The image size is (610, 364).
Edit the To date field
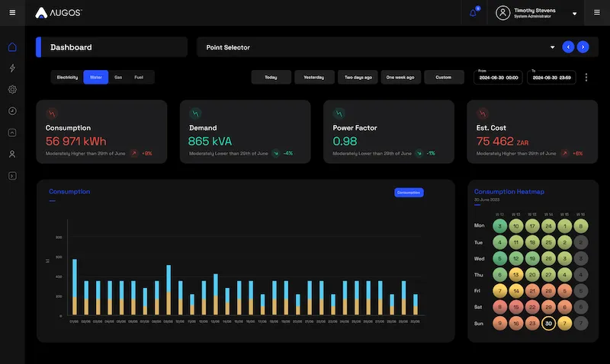[551, 77]
